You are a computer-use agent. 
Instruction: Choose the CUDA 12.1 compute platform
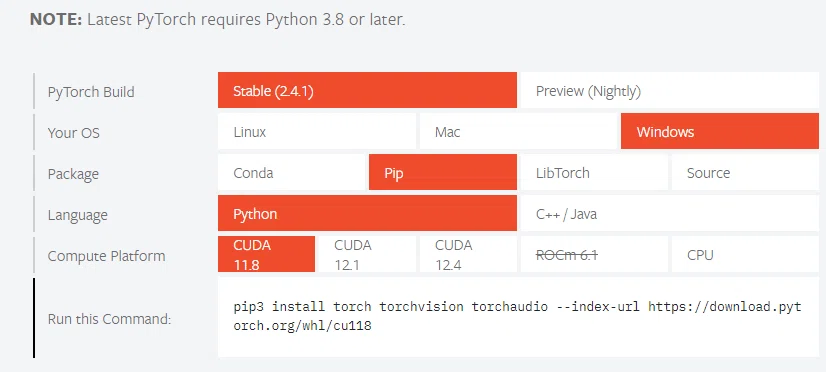pos(367,254)
